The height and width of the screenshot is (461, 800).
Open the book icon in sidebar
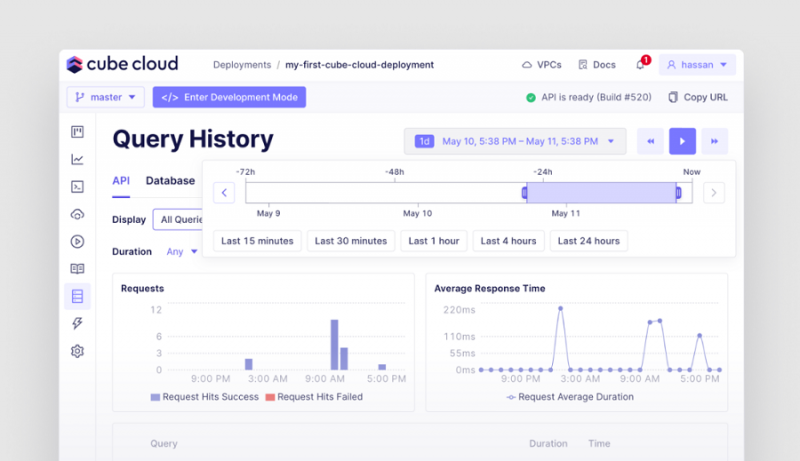coord(77,269)
